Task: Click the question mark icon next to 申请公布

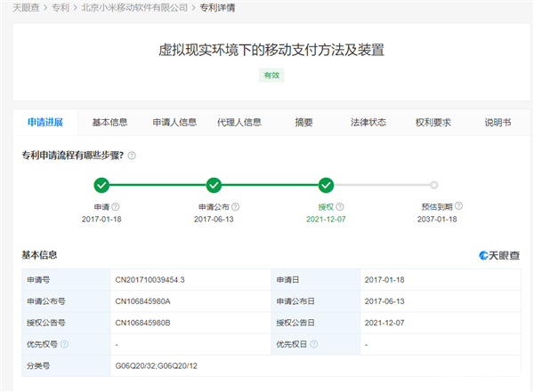Action: coord(237,206)
